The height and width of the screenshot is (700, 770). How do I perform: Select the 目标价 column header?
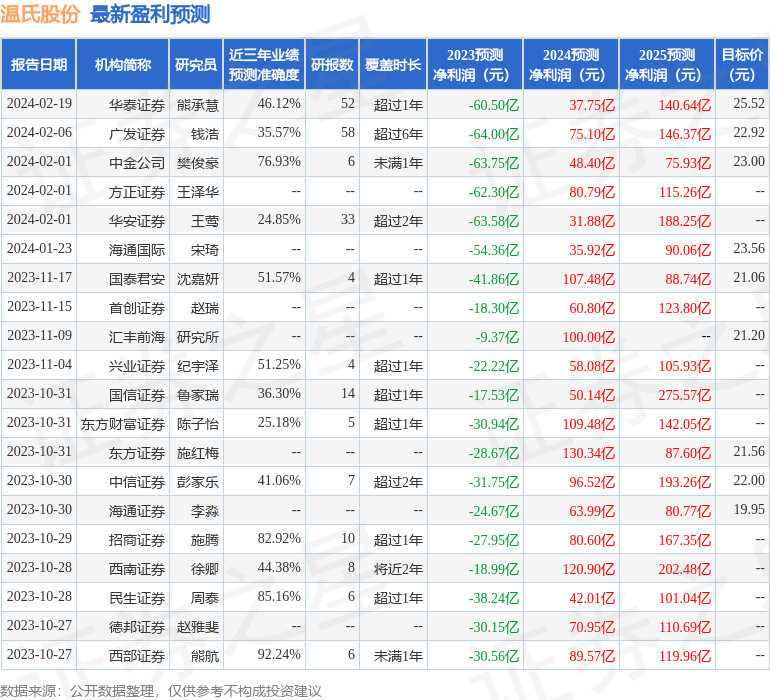pyautogui.click(x=742, y=64)
